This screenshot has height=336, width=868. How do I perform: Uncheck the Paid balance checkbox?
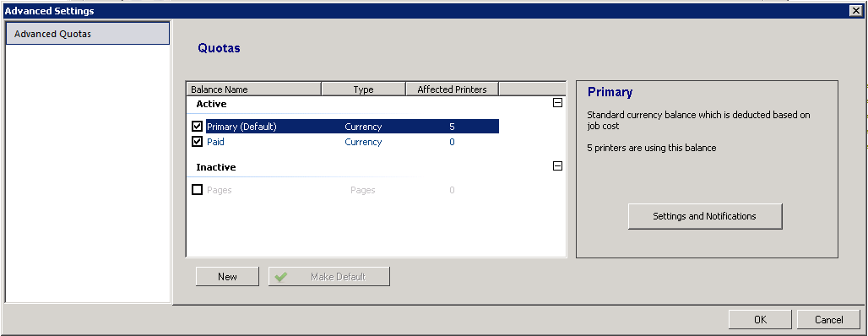pyautogui.click(x=197, y=142)
